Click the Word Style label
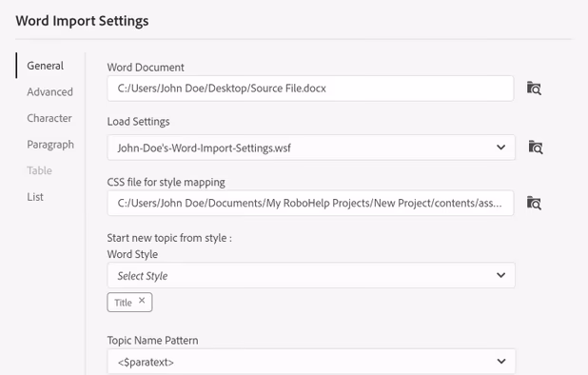The width and height of the screenshot is (588, 375). pos(132,254)
